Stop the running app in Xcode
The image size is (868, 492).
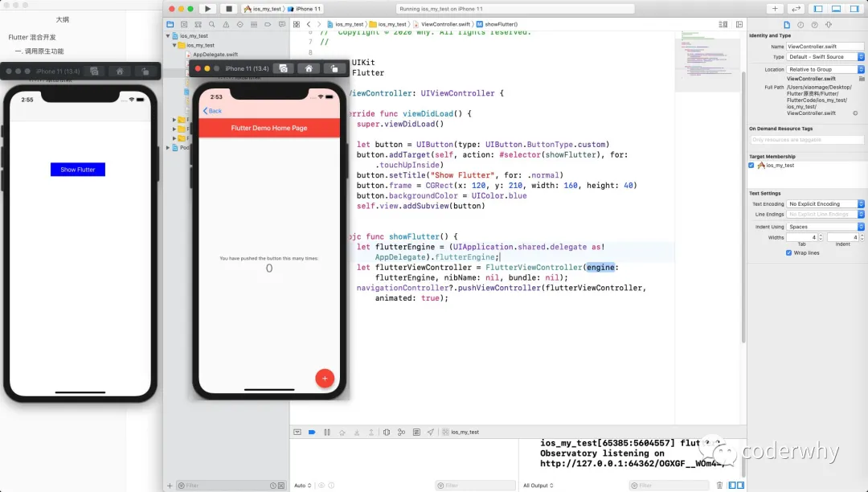pyautogui.click(x=228, y=9)
